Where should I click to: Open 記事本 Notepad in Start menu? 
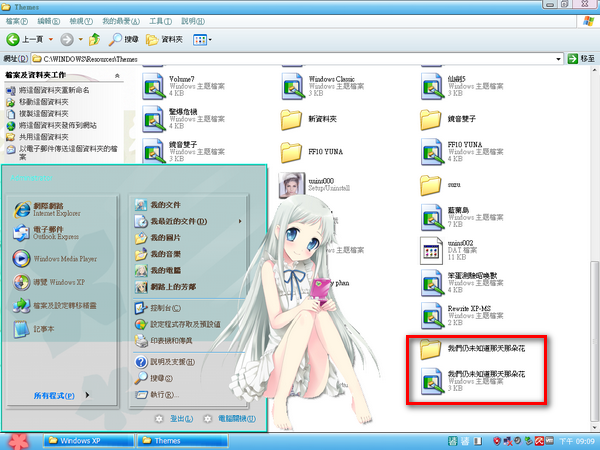pos(33,329)
